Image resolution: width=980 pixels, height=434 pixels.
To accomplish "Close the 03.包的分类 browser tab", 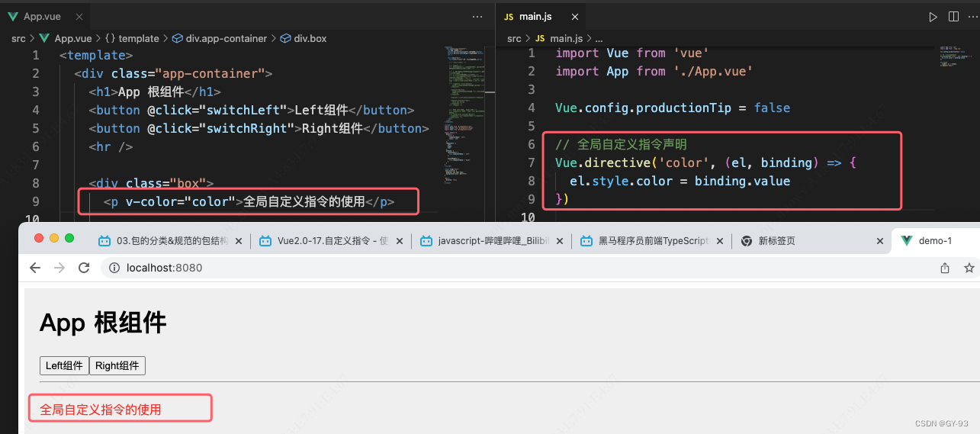I will (x=238, y=240).
